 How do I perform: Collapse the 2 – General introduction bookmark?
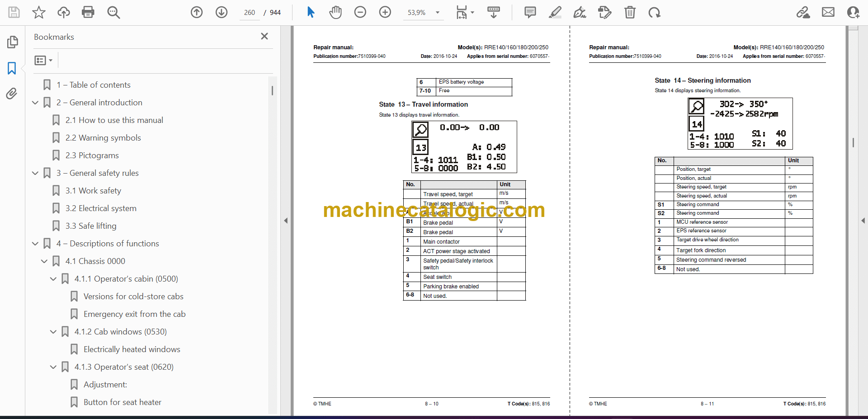tap(35, 103)
